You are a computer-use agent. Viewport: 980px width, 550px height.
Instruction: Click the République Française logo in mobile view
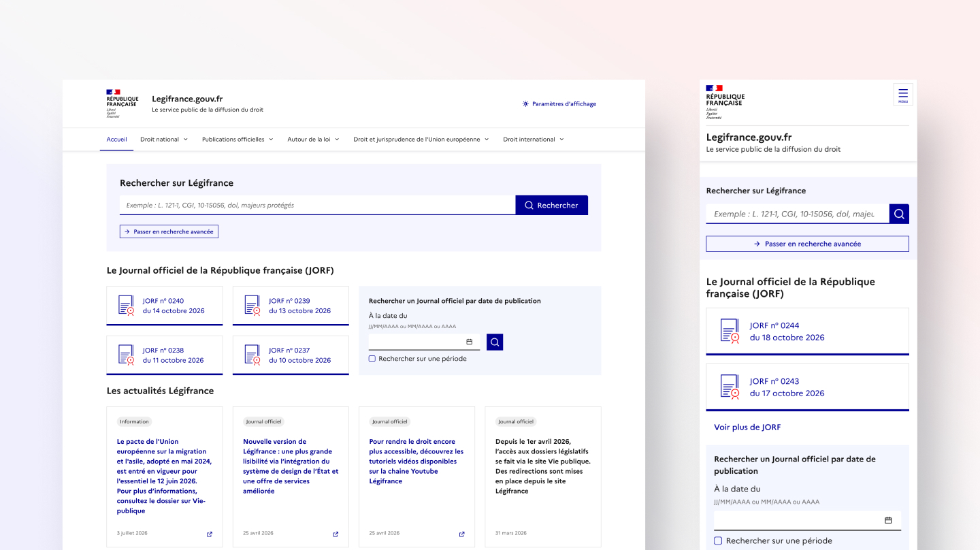pyautogui.click(x=725, y=102)
